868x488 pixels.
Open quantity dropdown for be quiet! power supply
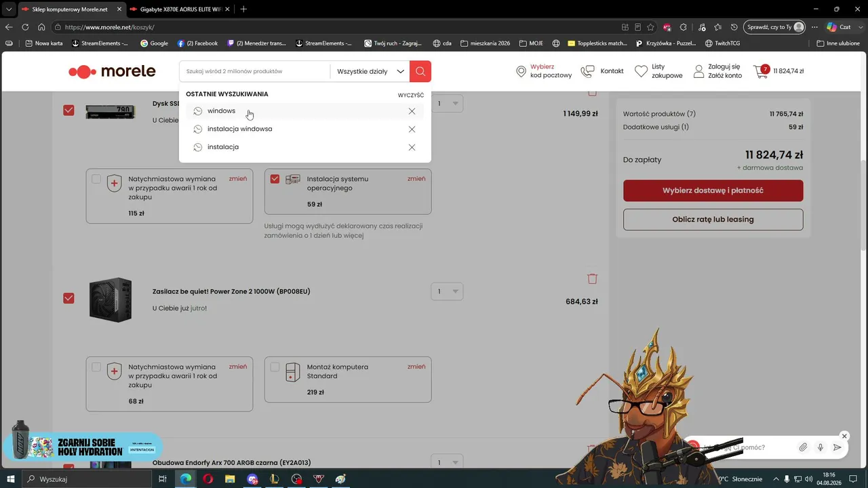[x=447, y=291]
